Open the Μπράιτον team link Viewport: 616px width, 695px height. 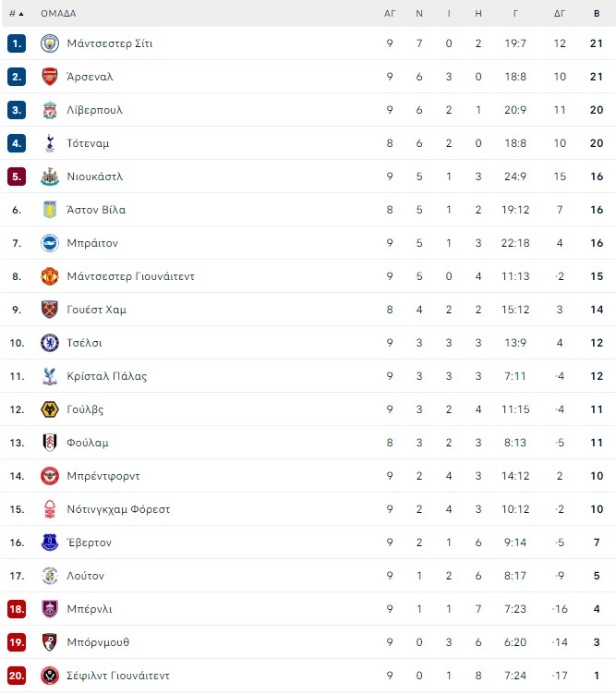(x=92, y=243)
